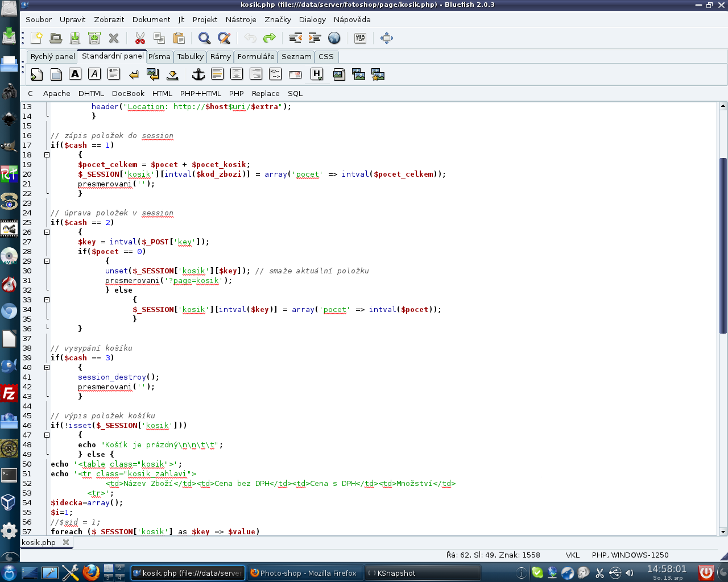The image size is (728, 582).
Task: Open the PHP+HTML custom menu
Action: point(200,93)
